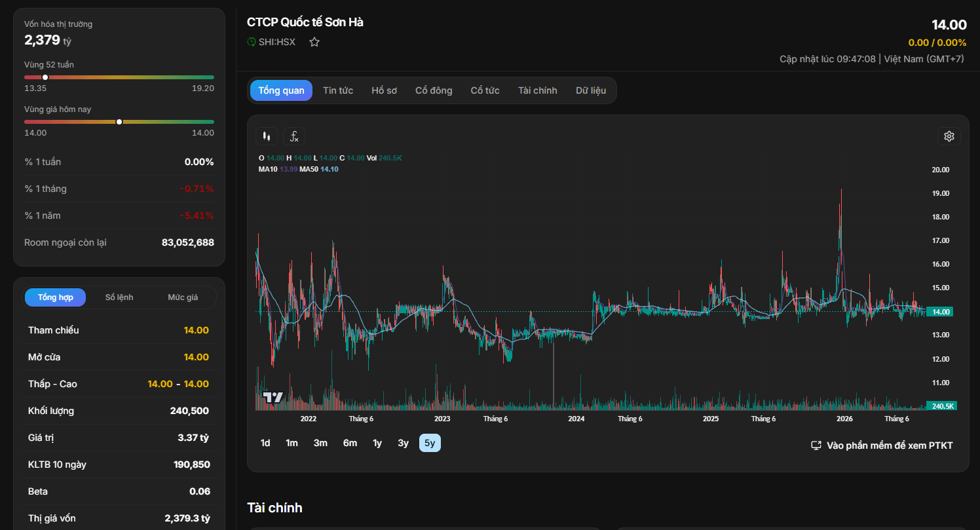
Task: Click the monitor icon beside Vào phần mềm
Action: click(816, 445)
